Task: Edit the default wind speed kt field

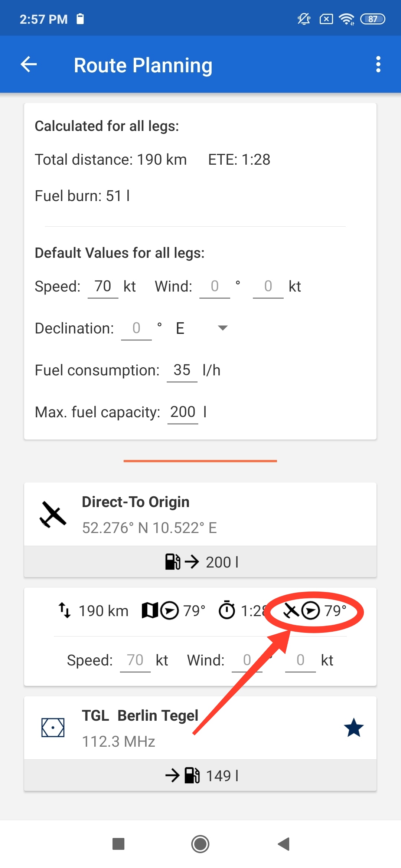Action: 268,286
